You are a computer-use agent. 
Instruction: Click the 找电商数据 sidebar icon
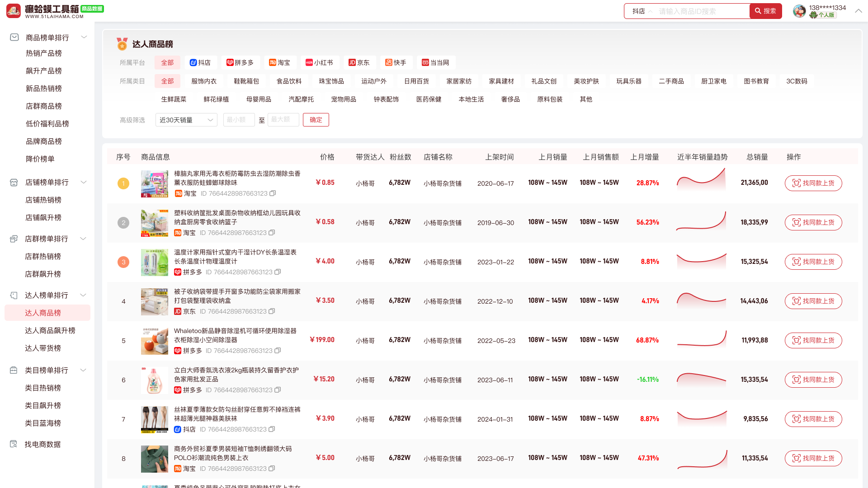coord(14,444)
